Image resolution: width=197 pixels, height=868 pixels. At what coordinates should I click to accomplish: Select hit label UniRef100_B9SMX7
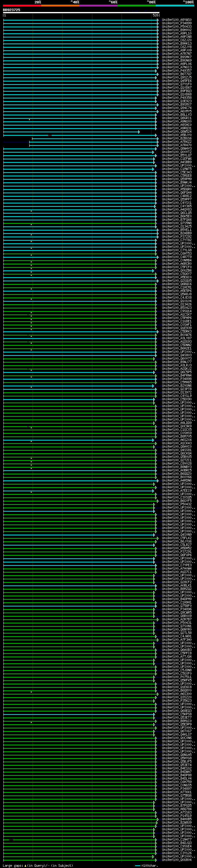tap(177, 104)
